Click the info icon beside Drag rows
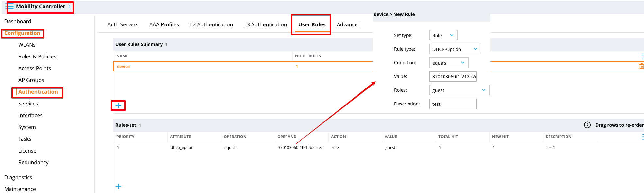 (x=587, y=125)
